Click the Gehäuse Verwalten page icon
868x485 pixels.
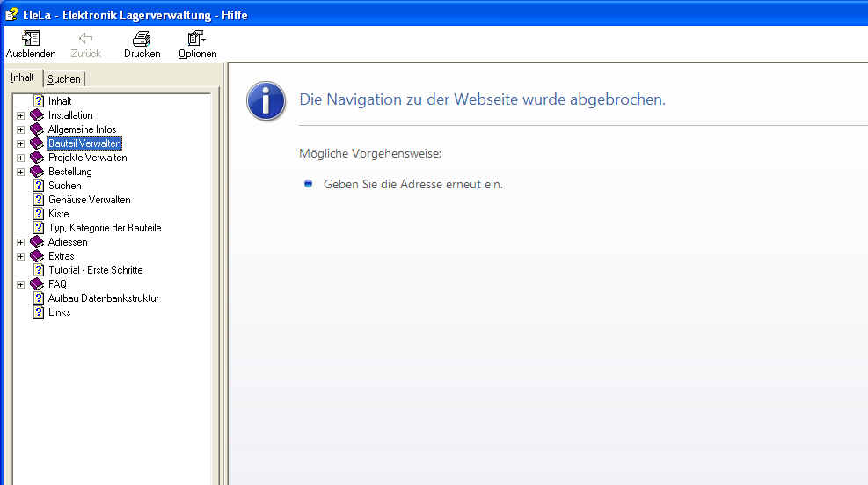click(38, 200)
